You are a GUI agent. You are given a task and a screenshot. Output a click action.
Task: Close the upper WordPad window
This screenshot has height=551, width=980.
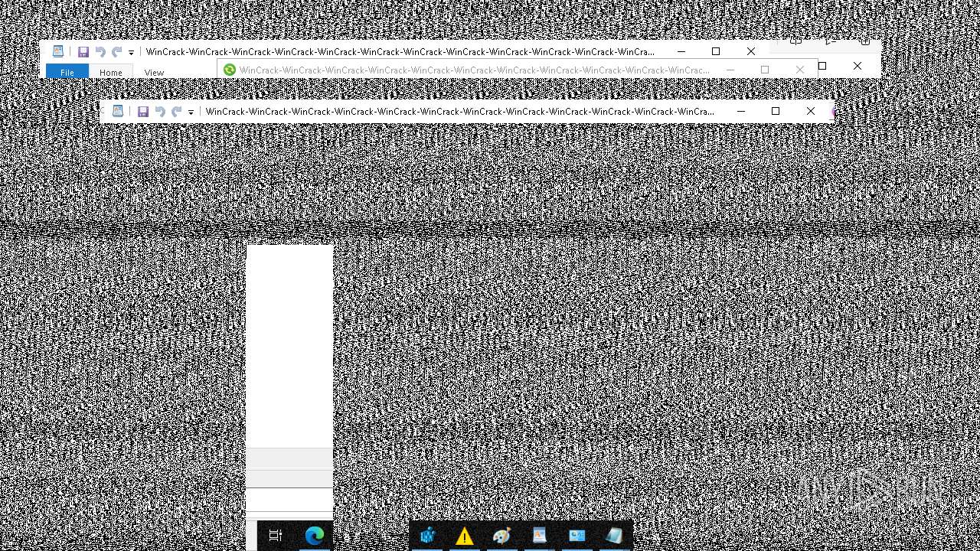coord(751,51)
